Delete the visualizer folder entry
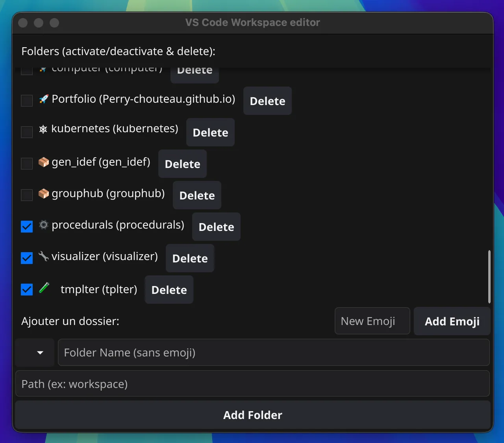 pyautogui.click(x=190, y=258)
